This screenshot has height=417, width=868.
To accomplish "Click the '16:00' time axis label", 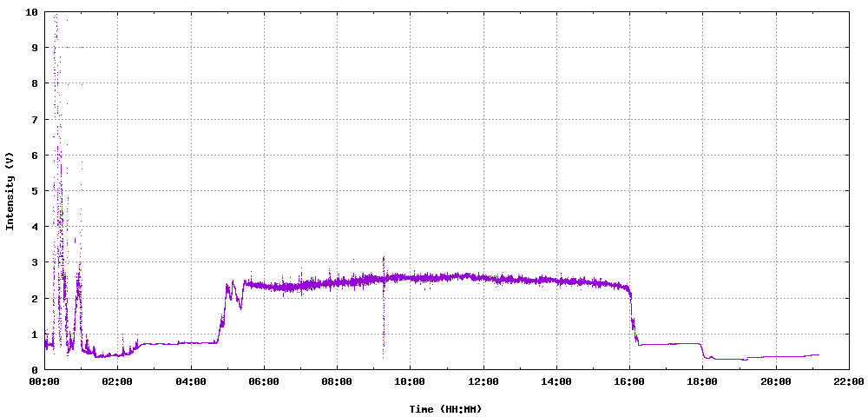I will [x=629, y=381].
